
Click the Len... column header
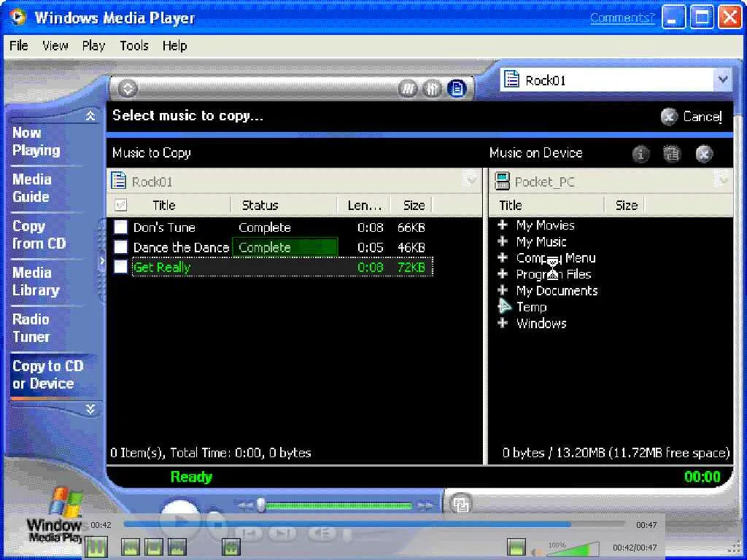pos(363,205)
